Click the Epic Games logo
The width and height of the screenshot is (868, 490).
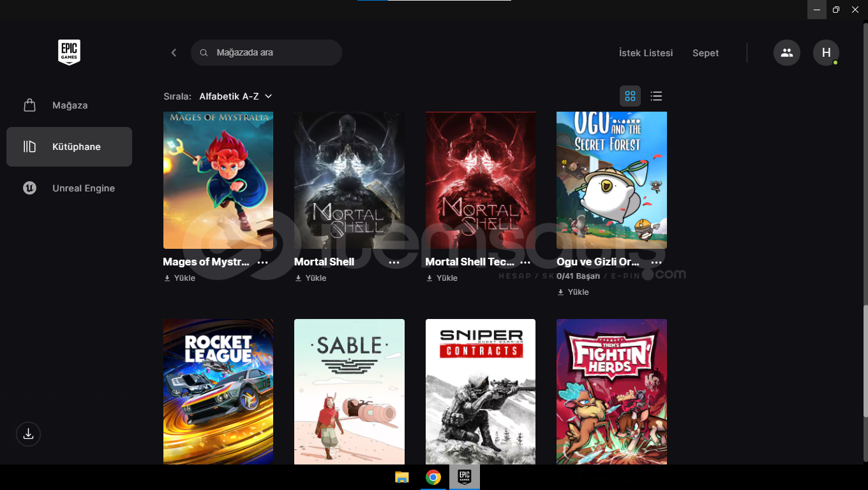point(69,52)
